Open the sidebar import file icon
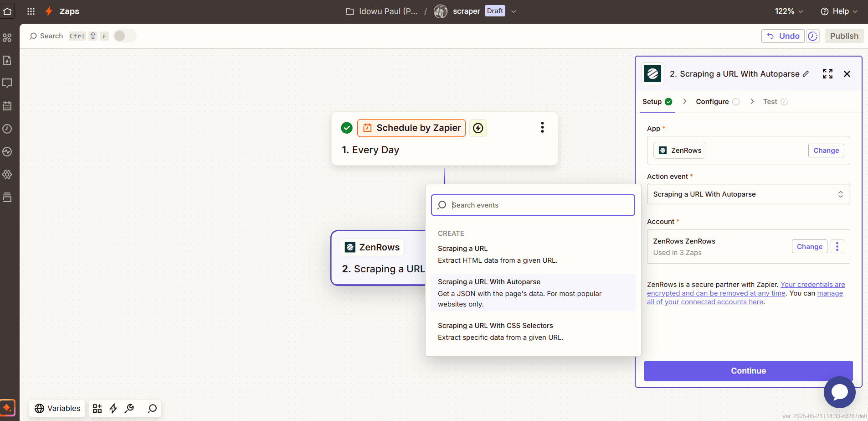 (x=7, y=60)
